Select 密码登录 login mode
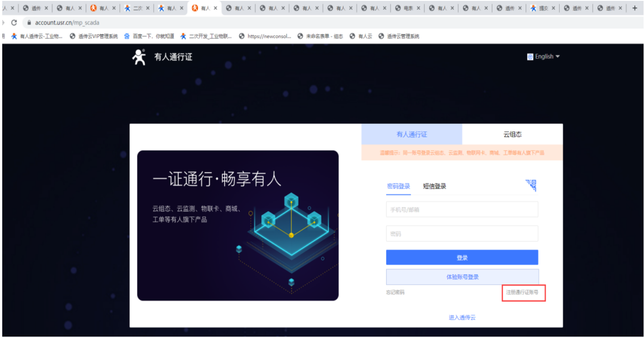644x338 pixels. coord(399,186)
